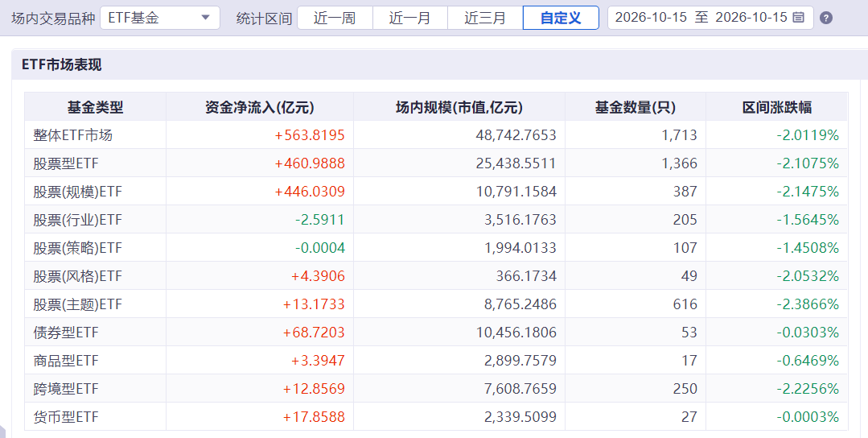Screen dimensions: 868x438
Task: Click the net inflow value -0.0004
Action: [320, 248]
